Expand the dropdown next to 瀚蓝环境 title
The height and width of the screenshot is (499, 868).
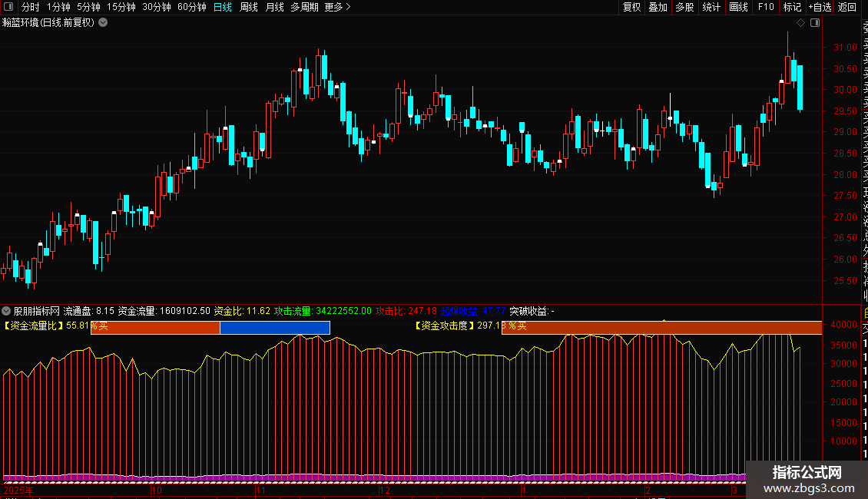[103, 22]
